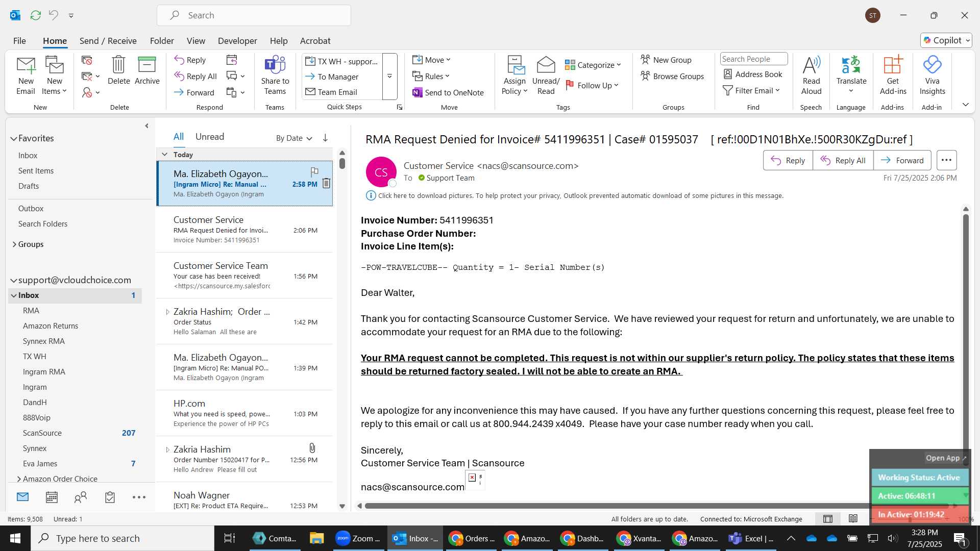Switch to Reading view in status bar
The width and height of the screenshot is (980, 551).
point(853,519)
